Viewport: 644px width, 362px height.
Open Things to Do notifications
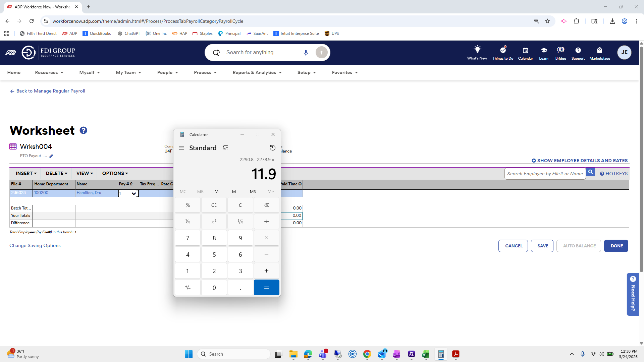(x=503, y=53)
